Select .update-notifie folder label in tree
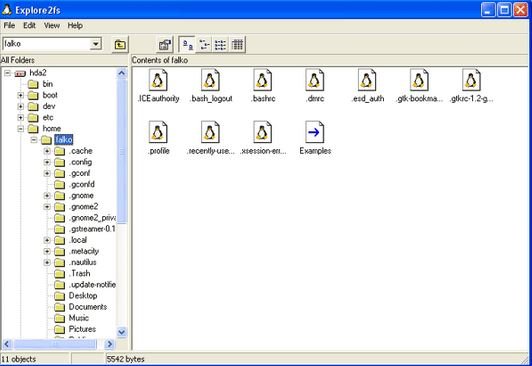532x366 pixels. pyautogui.click(x=92, y=285)
